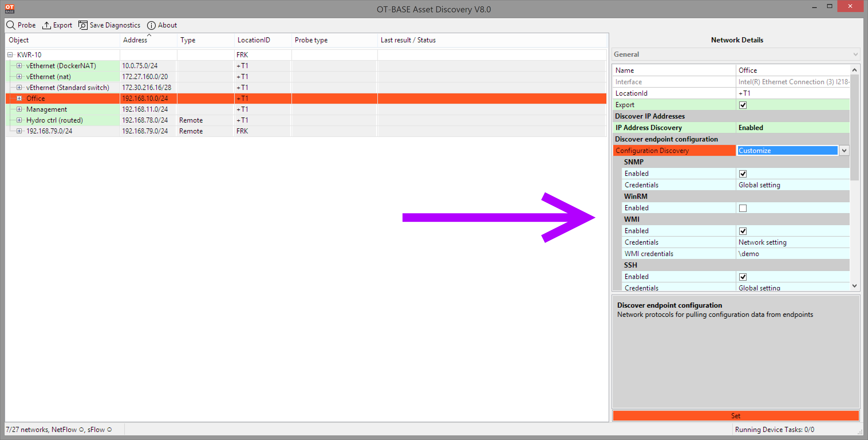Click Save Diagnostics toolbar label
The height and width of the screenshot is (440, 868).
[115, 25]
